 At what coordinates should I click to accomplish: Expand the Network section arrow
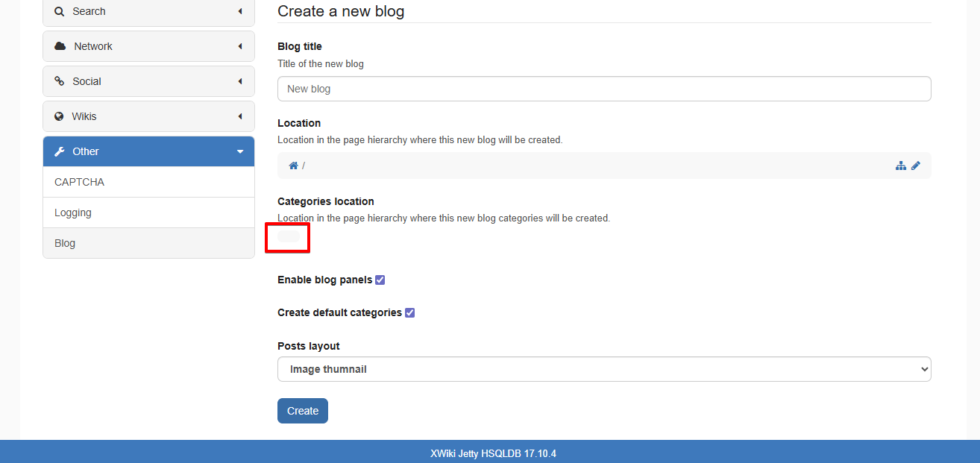[x=240, y=46]
